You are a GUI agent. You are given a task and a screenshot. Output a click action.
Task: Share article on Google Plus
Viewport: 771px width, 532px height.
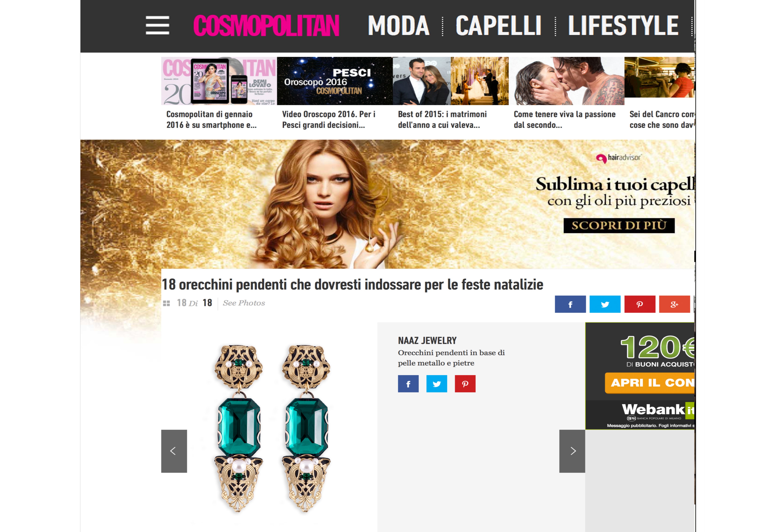(674, 304)
